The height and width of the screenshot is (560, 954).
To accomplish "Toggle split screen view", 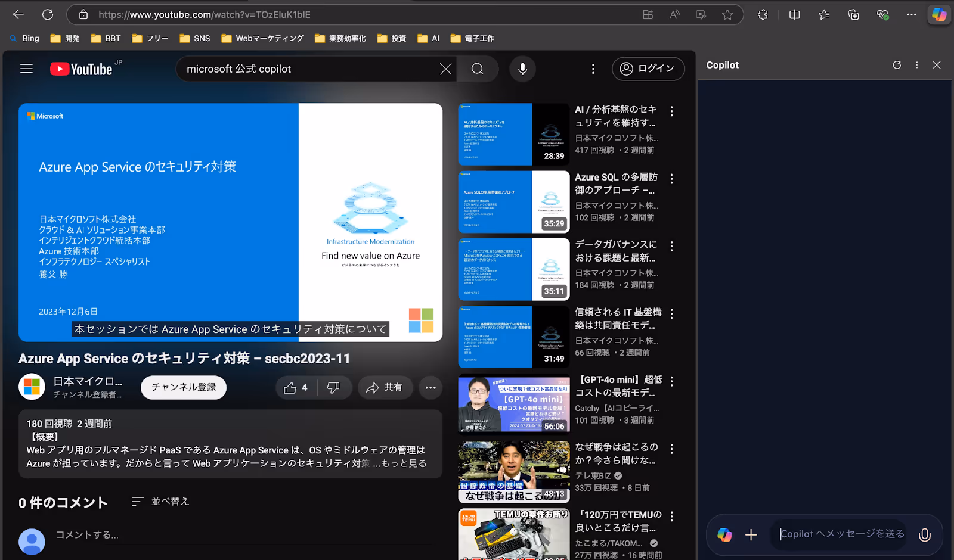I will [794, 14].
